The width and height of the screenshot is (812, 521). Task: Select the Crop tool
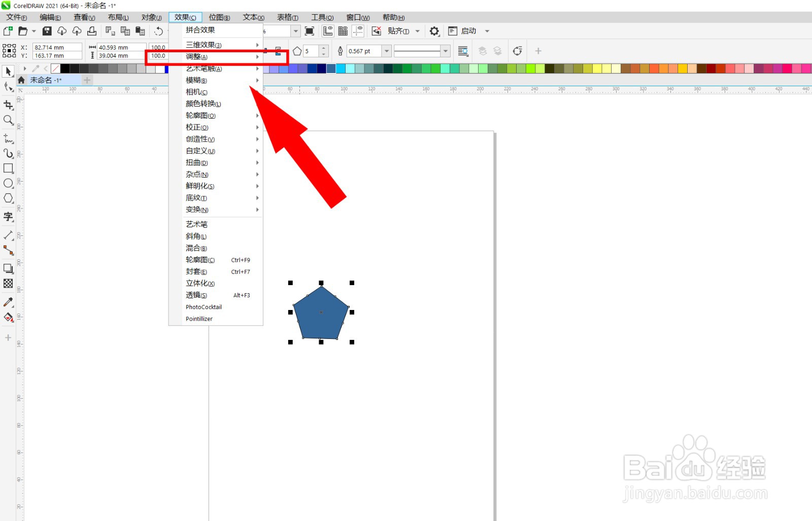coord(8,105)
